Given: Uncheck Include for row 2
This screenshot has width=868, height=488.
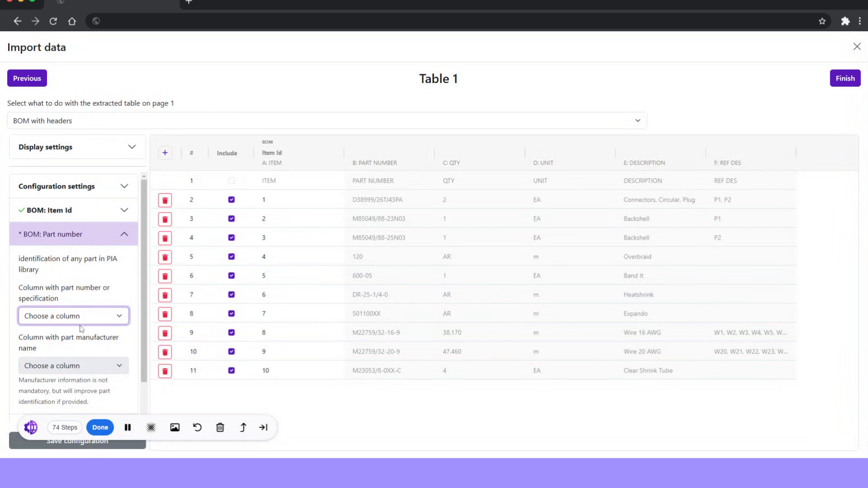Looking at the screenshot, I should point(231,199).
